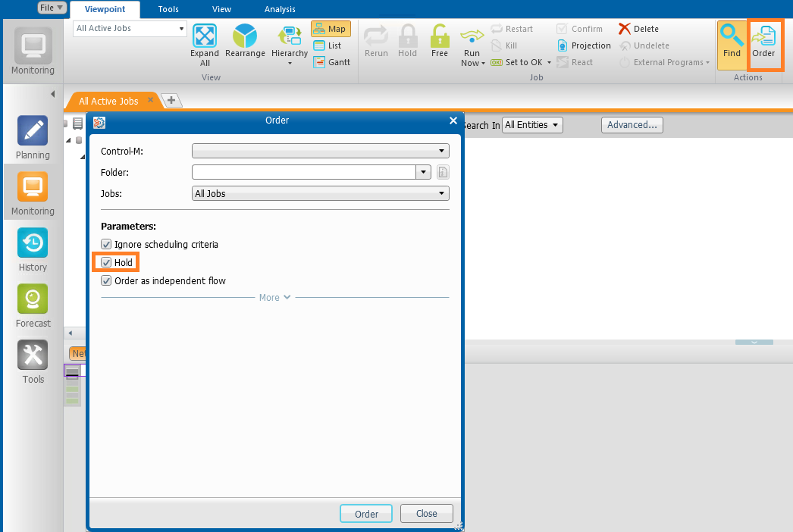Uncheck Ignore scheduling criteria

coord(107,245)
